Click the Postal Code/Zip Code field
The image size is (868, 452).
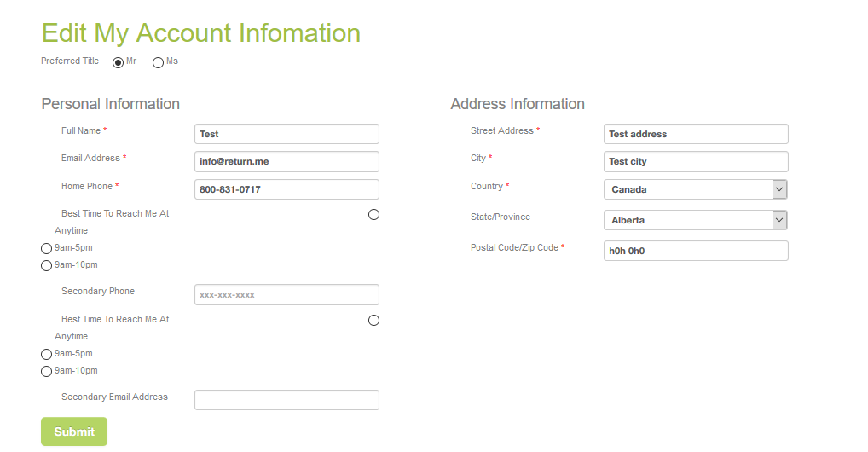(x=696, y=251)
